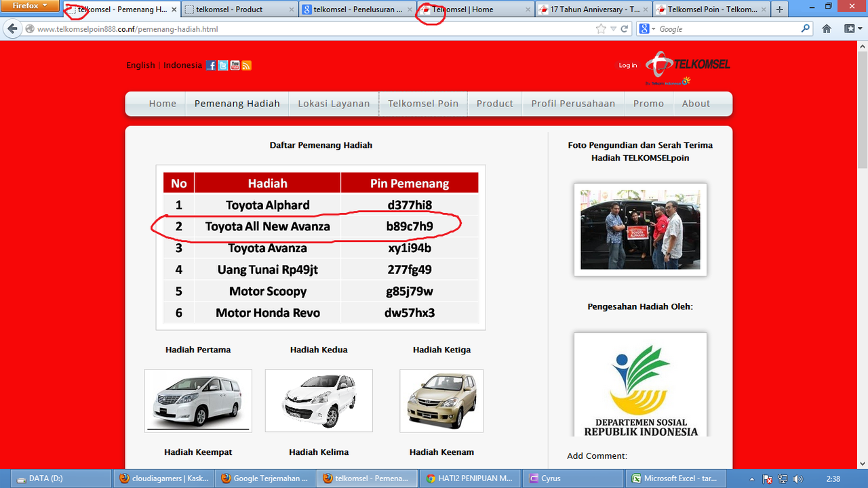Open the Home menu item

(x=163, y=104)
